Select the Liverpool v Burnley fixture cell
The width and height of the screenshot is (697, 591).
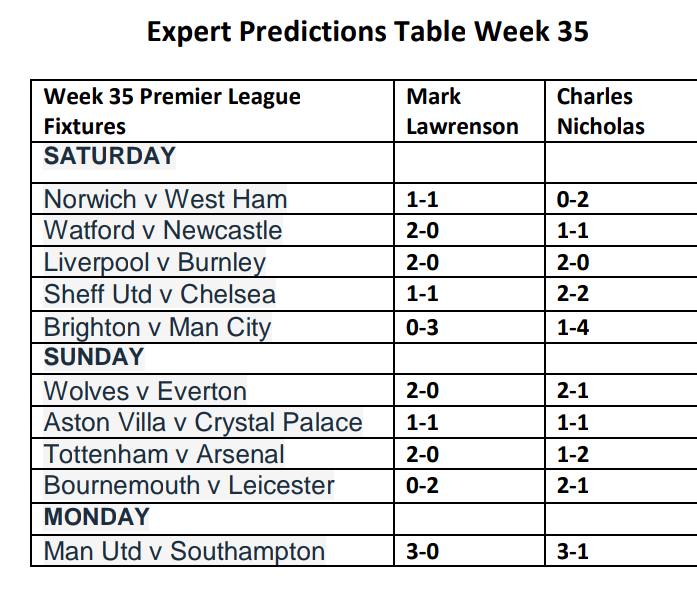(x=155, y=263)
